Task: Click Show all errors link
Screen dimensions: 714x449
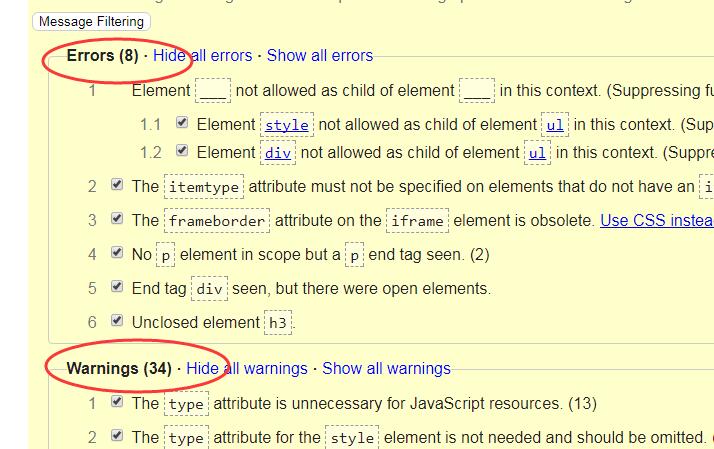Action: coord(320,55)
